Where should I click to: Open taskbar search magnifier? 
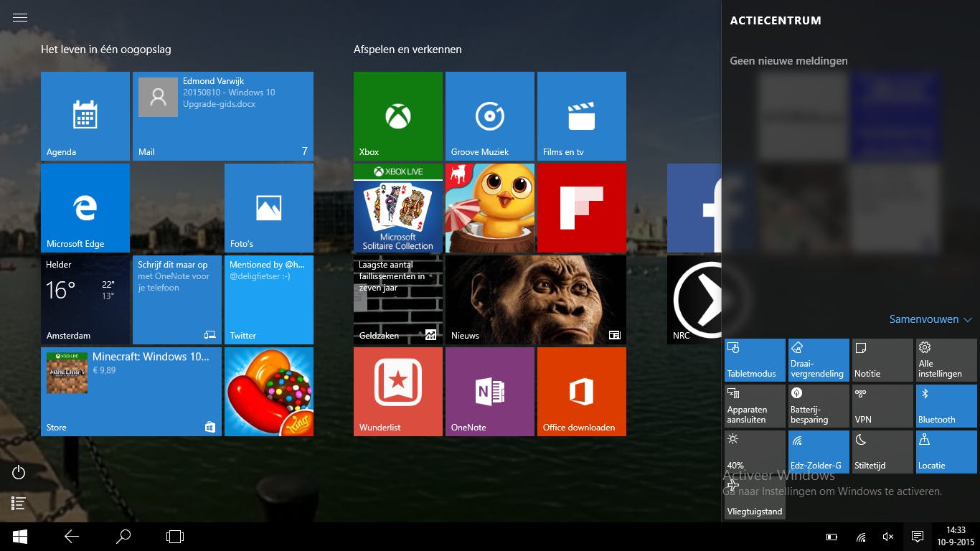click(123, 536)
